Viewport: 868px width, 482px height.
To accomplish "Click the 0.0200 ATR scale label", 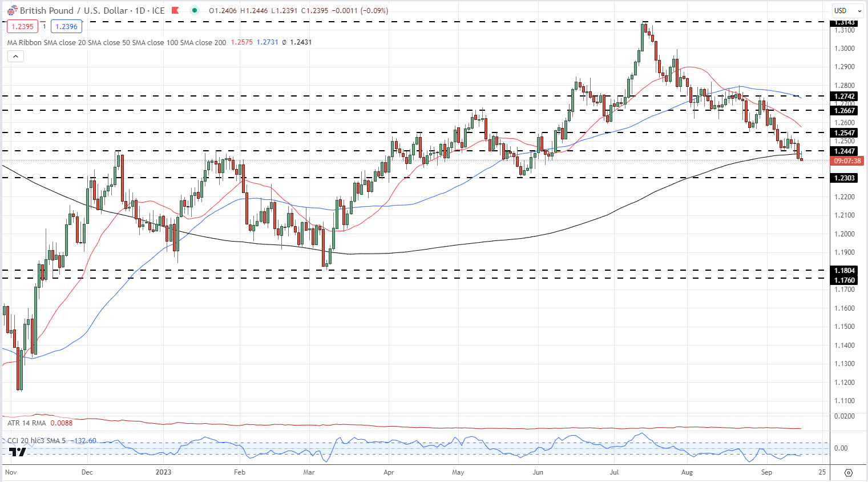I will (845, 416).
